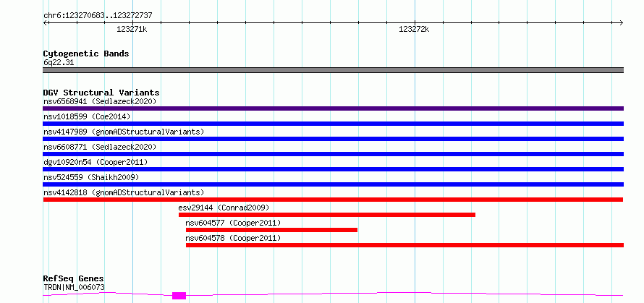Select the gray 6q22.31 cytogenetic band bar

pyautogui.click(x=333, y=70)
